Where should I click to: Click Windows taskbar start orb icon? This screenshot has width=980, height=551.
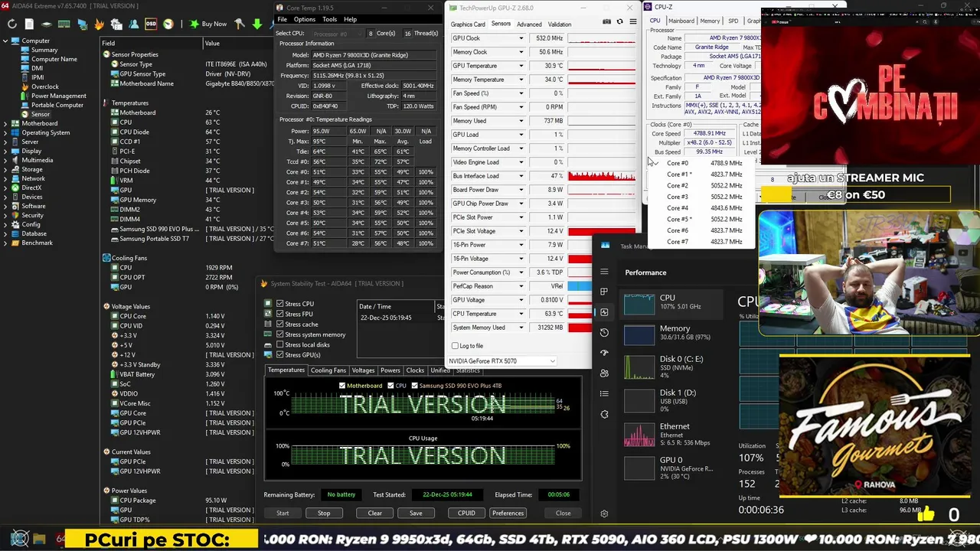tap(20, 540)
